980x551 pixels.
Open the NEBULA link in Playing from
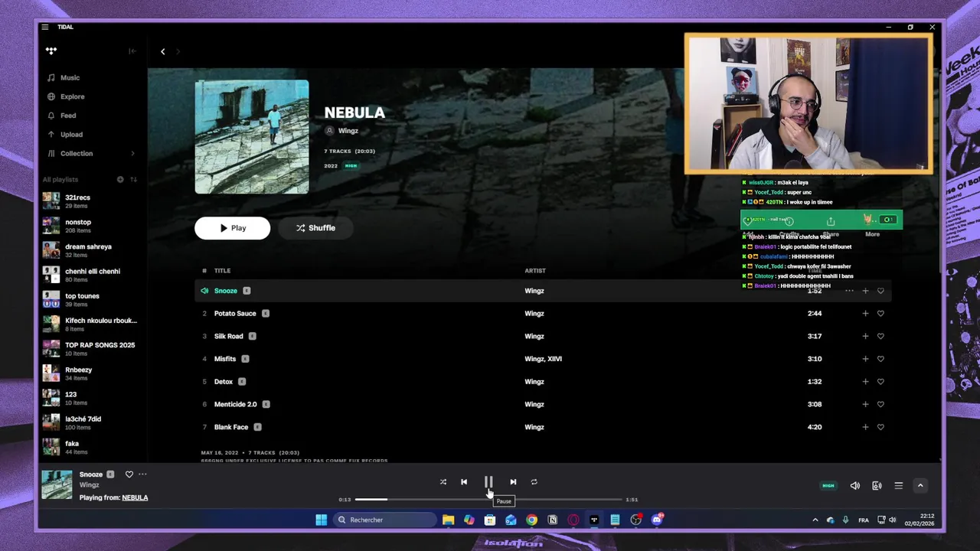[135, 497]
